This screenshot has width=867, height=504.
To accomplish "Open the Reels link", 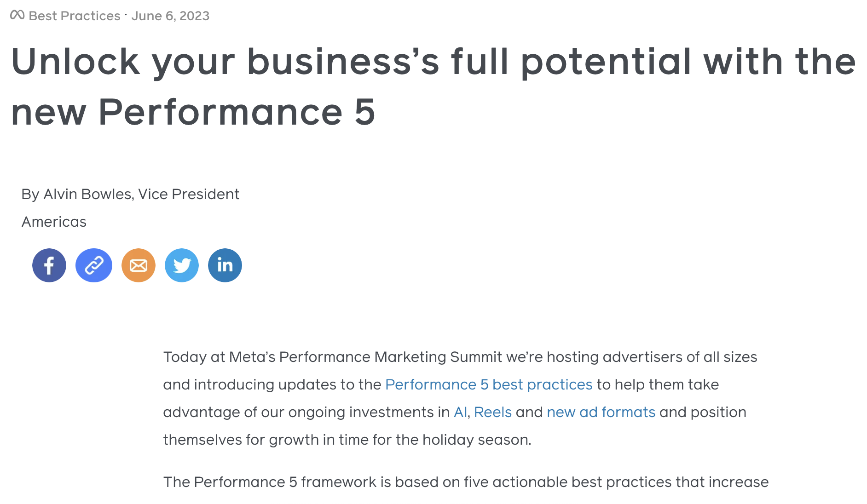I will tap(493, 412).
